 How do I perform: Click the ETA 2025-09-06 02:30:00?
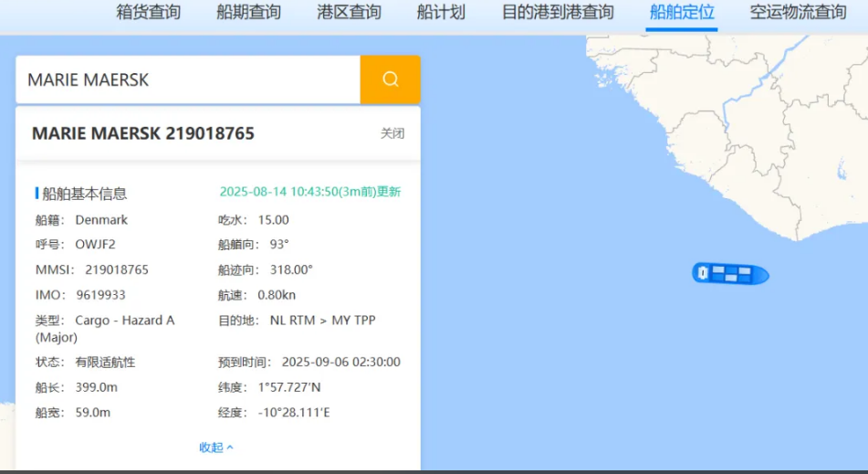[341, 363]
